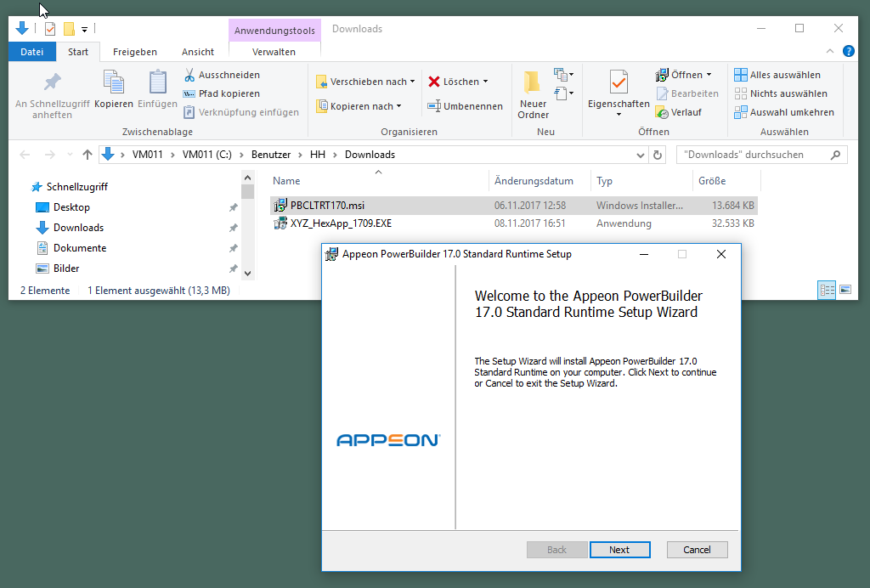The height and width of the screenshot is (588, 870).
Task: Click the Umbenennen rename icon
Action: click(434, 106)
